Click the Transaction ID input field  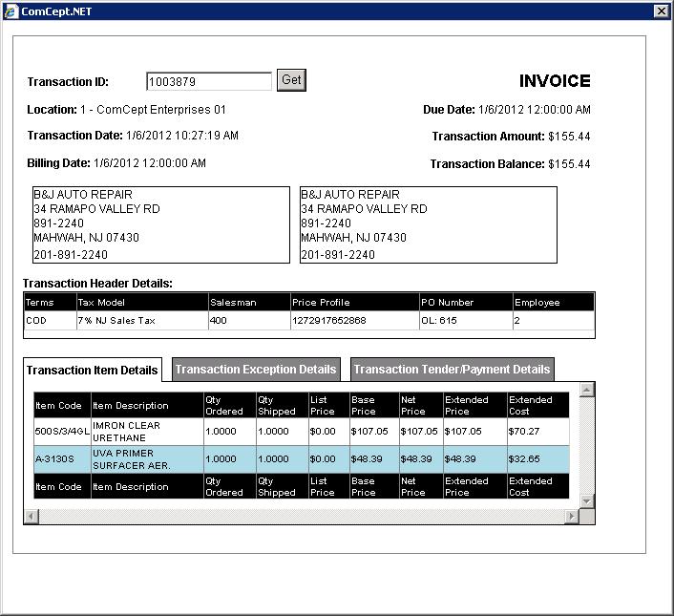[209, 82]
